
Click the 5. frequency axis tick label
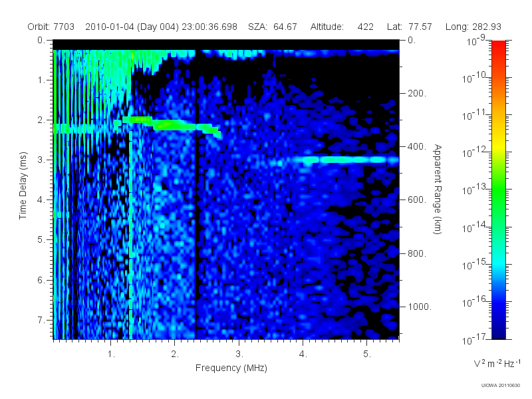[367, 354]
